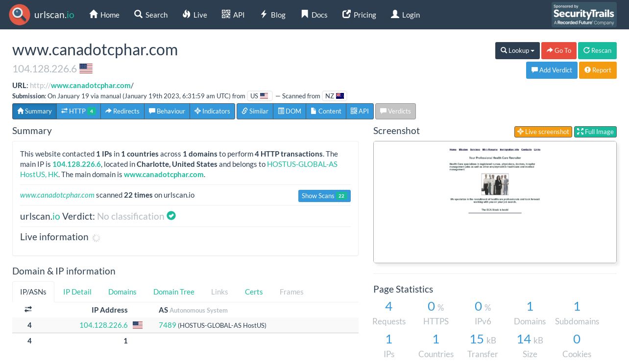Click the green verdict checkmark icon

[171, 216]
